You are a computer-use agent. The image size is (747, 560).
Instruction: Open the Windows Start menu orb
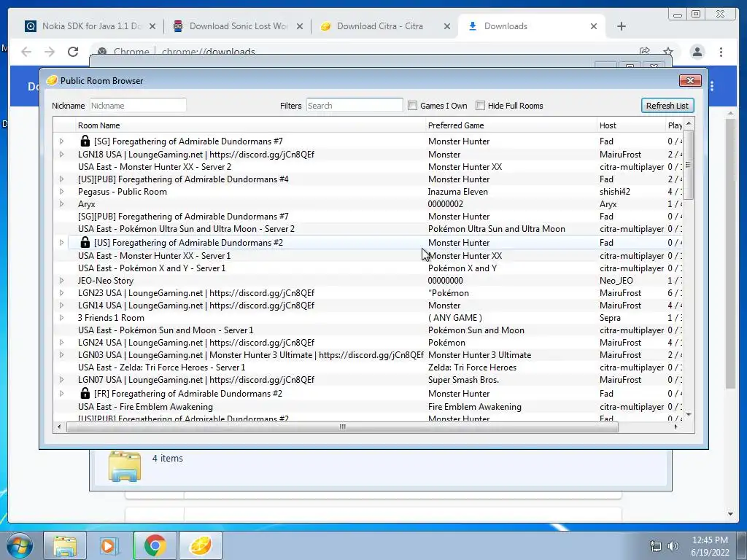point(20,545)
